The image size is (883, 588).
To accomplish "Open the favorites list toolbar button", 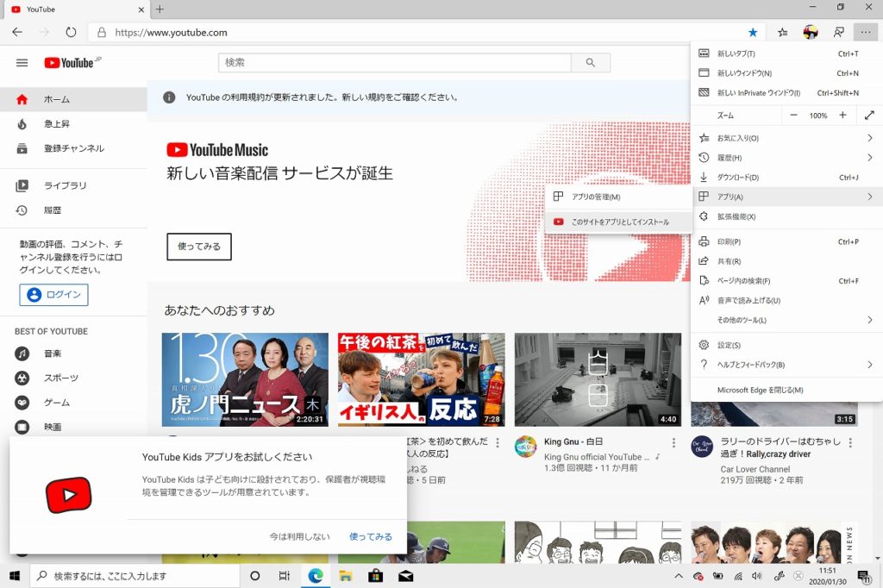I will [x=783, y=33].
